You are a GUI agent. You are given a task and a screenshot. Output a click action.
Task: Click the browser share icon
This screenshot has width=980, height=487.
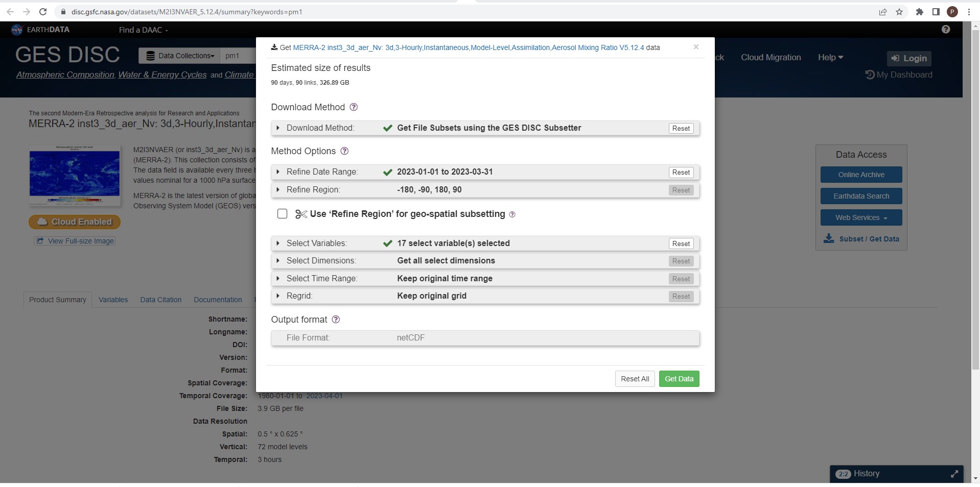[882, 11]
